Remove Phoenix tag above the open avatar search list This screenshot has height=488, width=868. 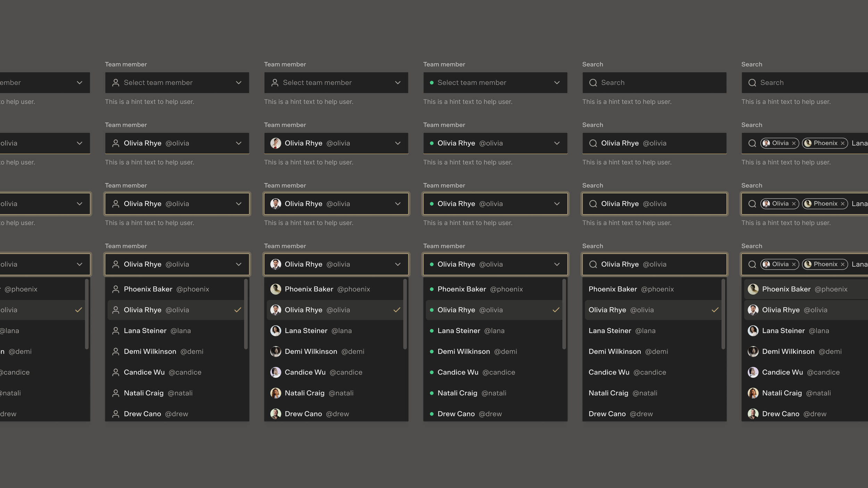click(x=843, y=264)
